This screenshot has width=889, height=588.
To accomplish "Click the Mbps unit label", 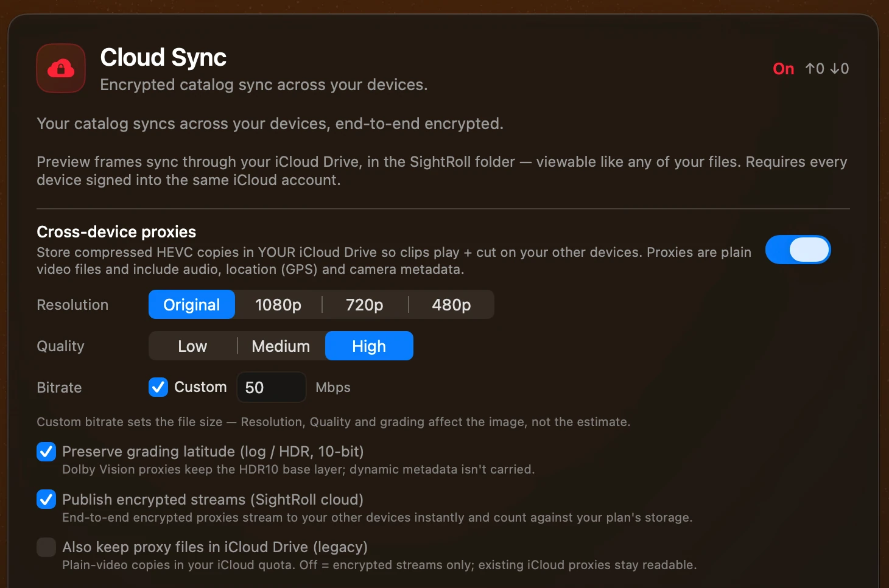I will 333,388.
